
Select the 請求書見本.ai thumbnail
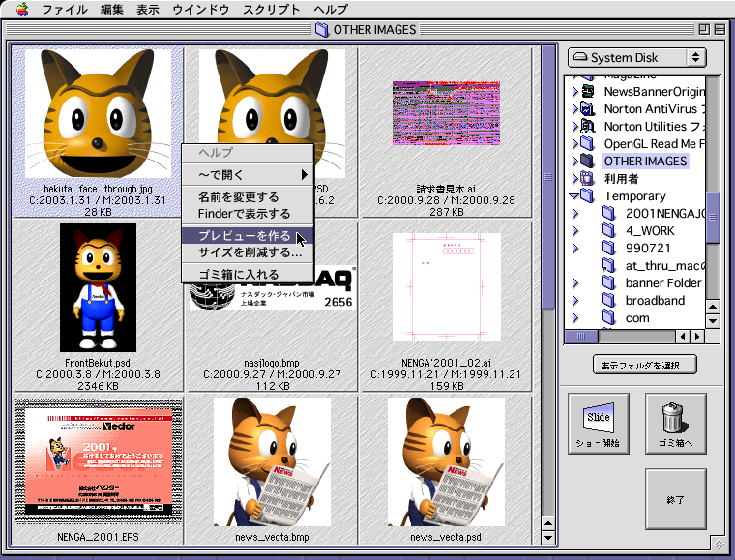coord(446,113)
